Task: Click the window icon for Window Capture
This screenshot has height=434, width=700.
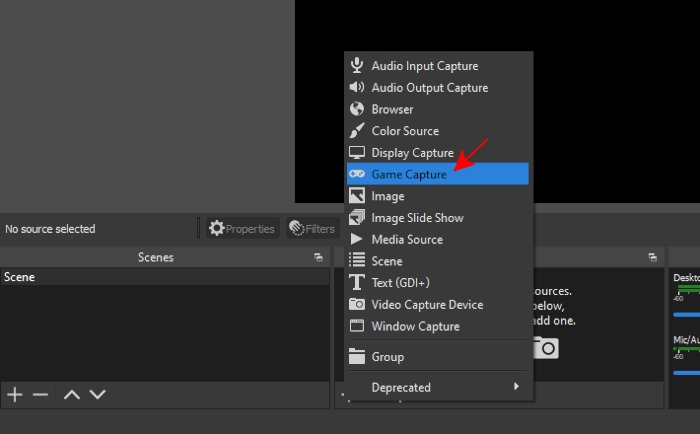Action: (356, 326)
